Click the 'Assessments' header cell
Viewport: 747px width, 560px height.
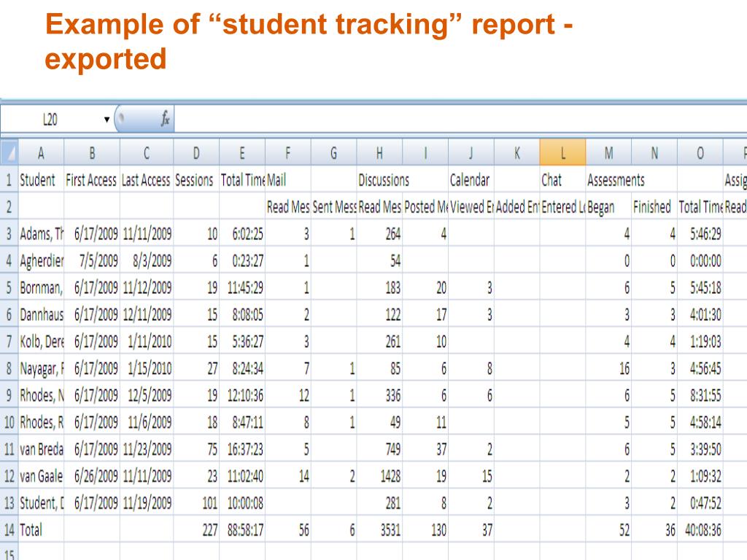point(608,179)
